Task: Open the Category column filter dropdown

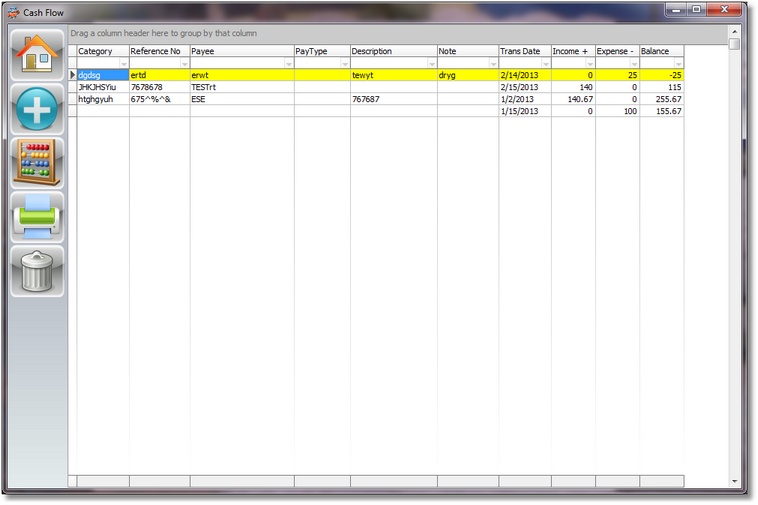Action: click(124, 63)
